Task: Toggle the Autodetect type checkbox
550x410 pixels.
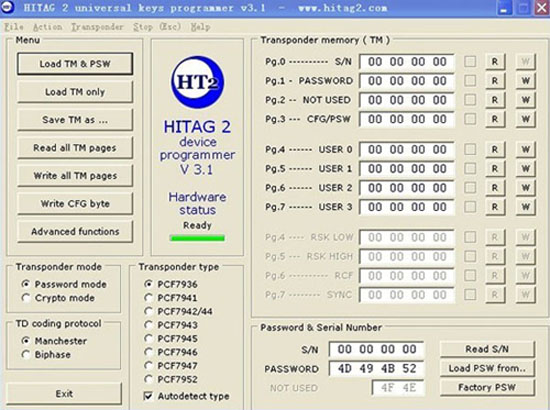Action: click(148, 396)
